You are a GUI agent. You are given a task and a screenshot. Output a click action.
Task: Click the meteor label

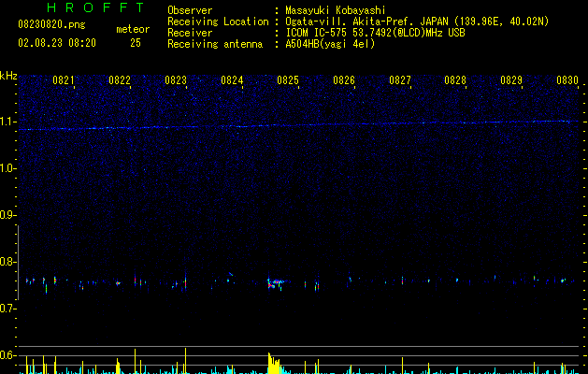133,29
